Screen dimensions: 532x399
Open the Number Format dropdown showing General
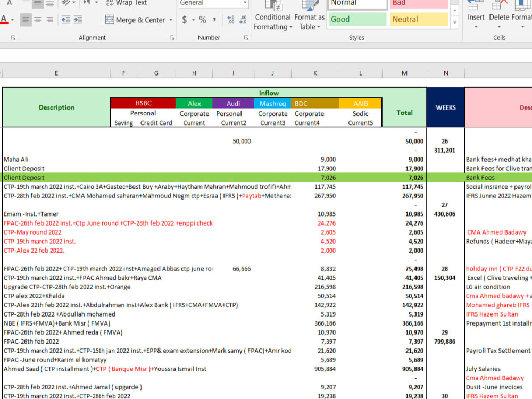(213, 3)
